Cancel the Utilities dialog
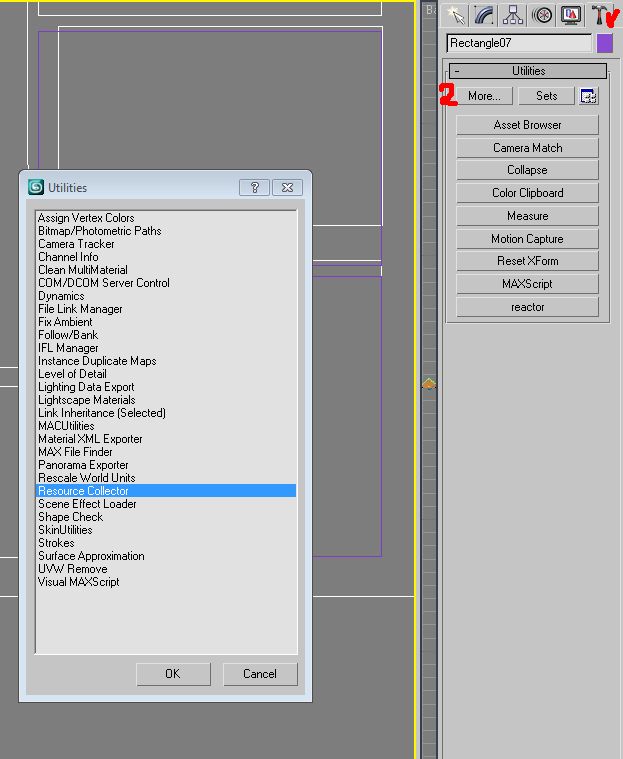Image resolution: width=623 pixels, height=759 pixels. (x=260, y=674)
